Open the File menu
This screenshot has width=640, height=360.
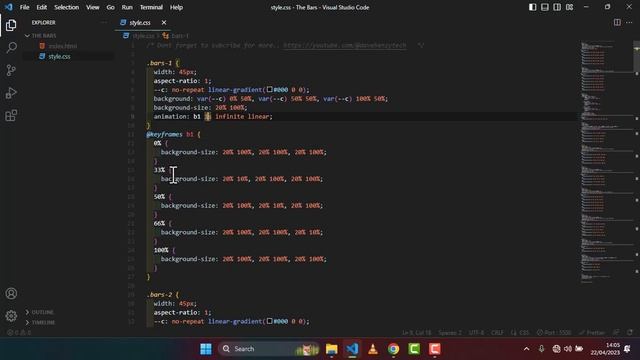[24, 7]
